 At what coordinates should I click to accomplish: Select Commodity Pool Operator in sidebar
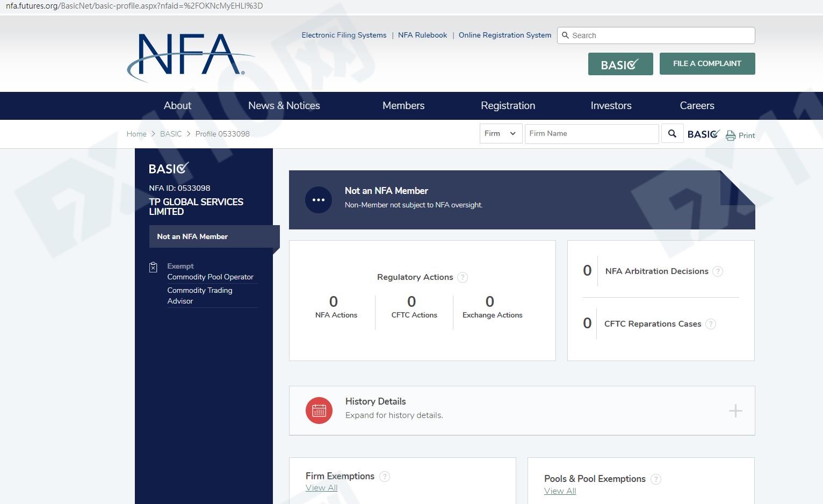click(x=211, y=277)
